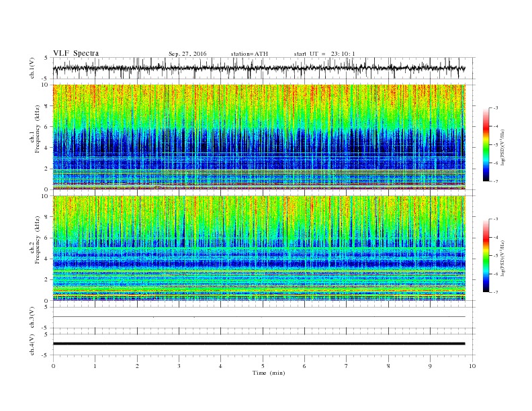
Task: Click the "6" tick on the time axis
Action: click(x=304, y=366)
